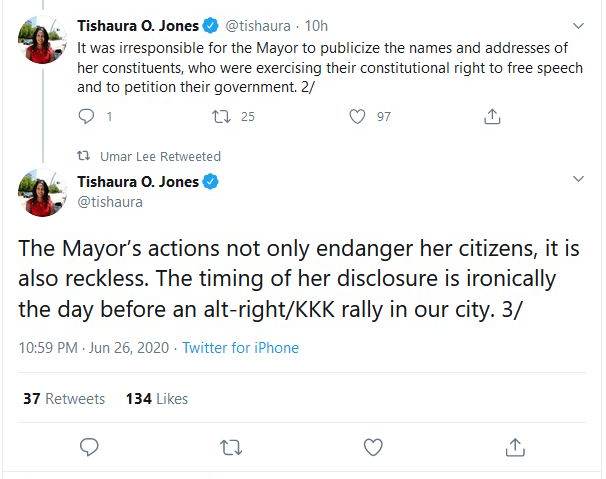Reply to the first tweet
606x479 pixels.
85,117
